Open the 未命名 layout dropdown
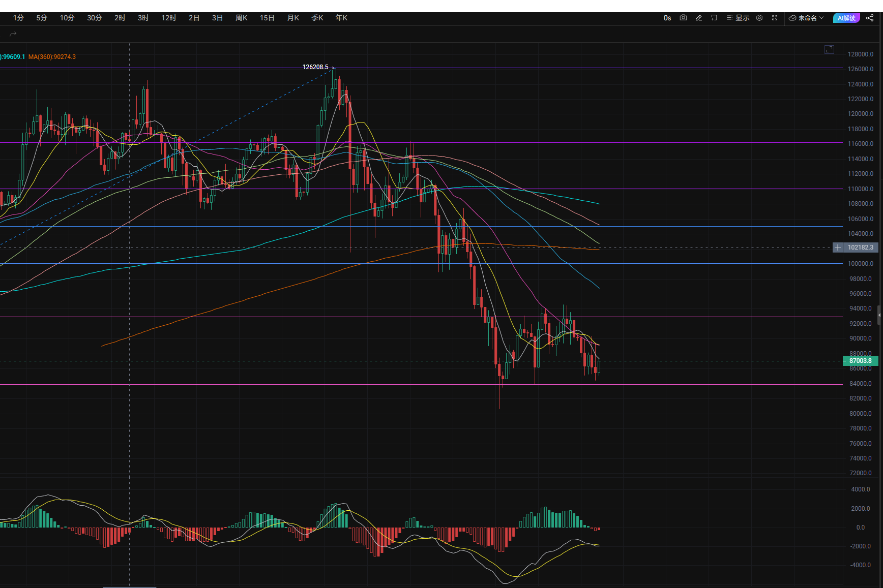 pos(806,18)
